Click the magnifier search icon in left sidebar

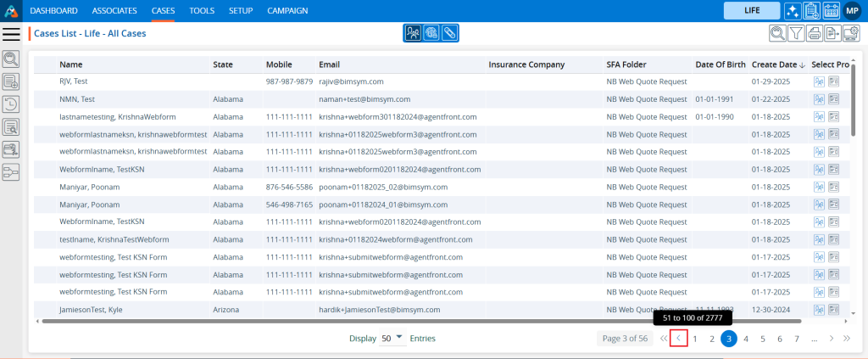[11, 59]
